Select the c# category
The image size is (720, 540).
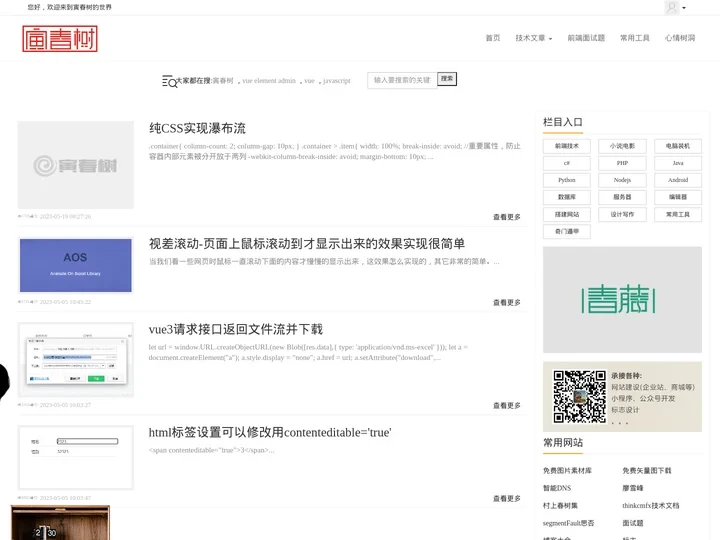click(567, 163)
